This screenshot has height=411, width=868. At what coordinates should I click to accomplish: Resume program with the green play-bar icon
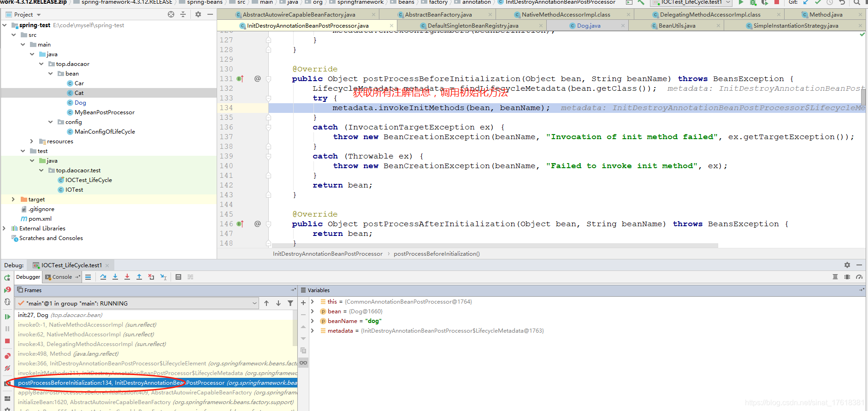click(7, 317)
